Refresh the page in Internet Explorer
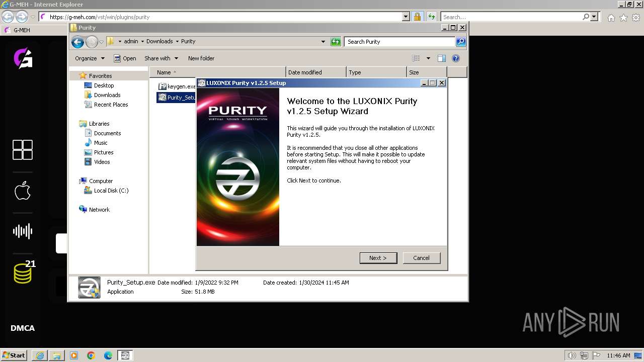The height and width of the screenshot is (362, 644). pyautogui.click(x=432, y=17)
